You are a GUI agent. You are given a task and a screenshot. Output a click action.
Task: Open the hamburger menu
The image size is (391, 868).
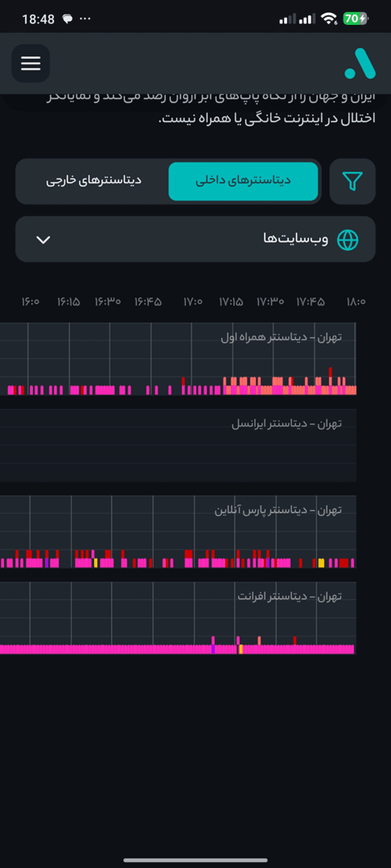(31, 63)
